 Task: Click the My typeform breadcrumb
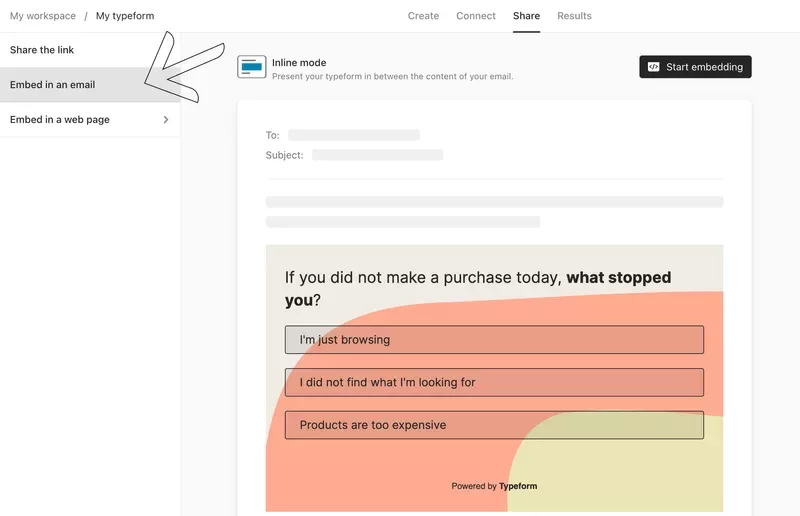pos(125,16)
